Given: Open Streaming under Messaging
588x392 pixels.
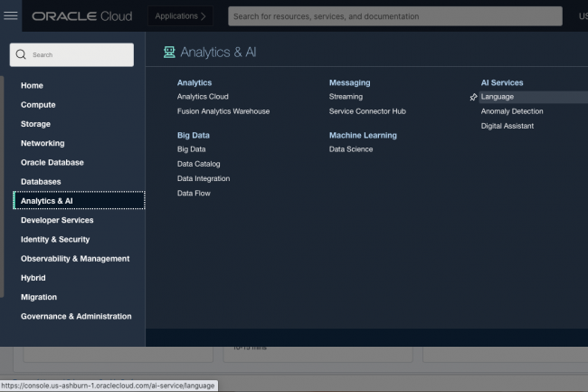Looking at the screenshot, I should 346,96.
